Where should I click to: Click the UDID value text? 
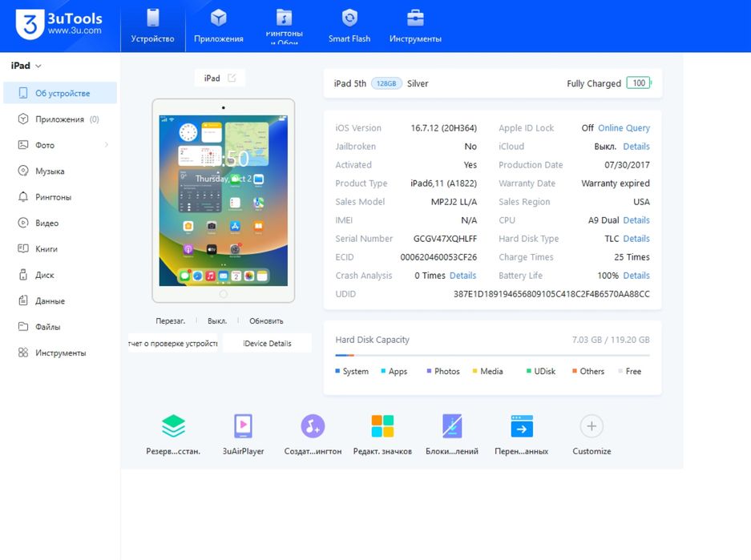pyautogui.click(x=551, y=294)
